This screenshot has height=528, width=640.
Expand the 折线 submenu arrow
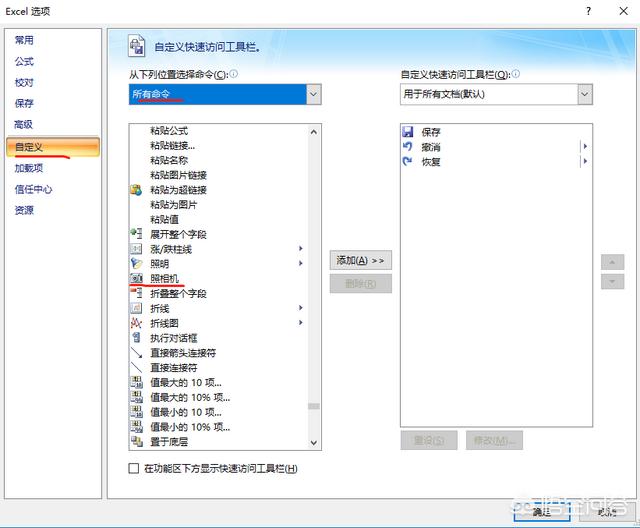click(301, 308)
